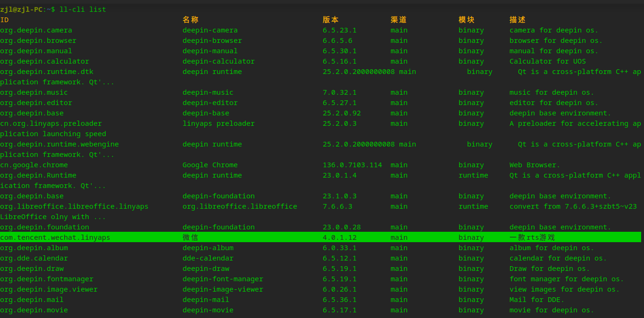Screen dimensions: 644x318
Task: Click the name "dde-calendar"
Action: click(x=208, y=258)
